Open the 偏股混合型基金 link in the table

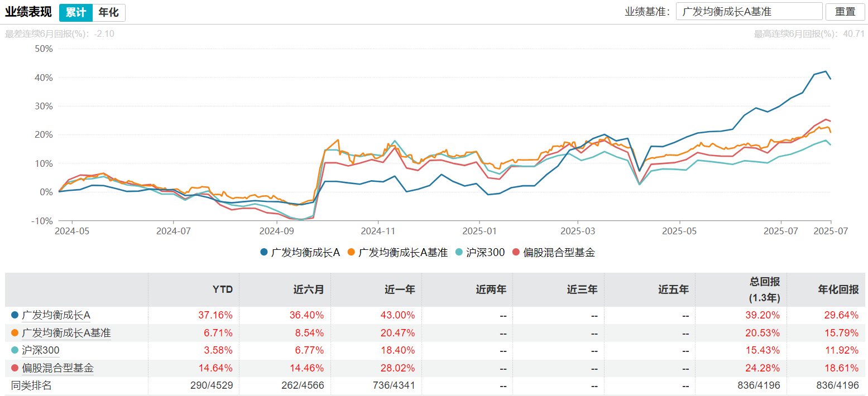click(x=57, y=368)
